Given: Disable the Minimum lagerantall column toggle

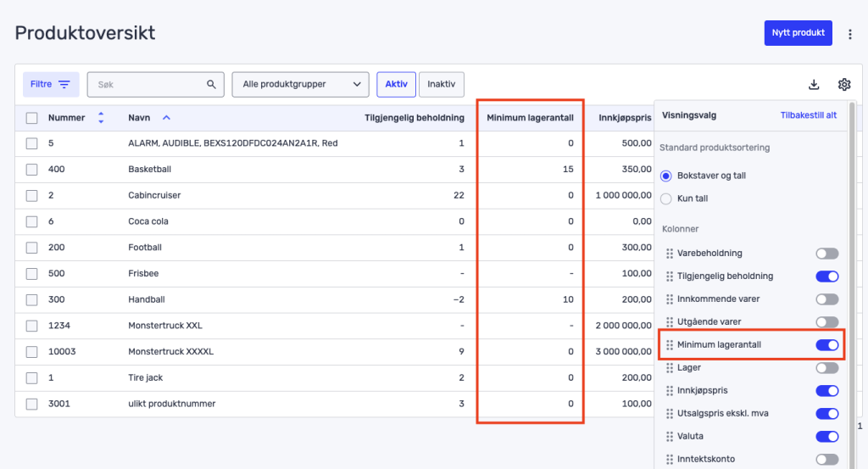Looking at the screenshot, I should pyautogui.click(x=826, y=345).
